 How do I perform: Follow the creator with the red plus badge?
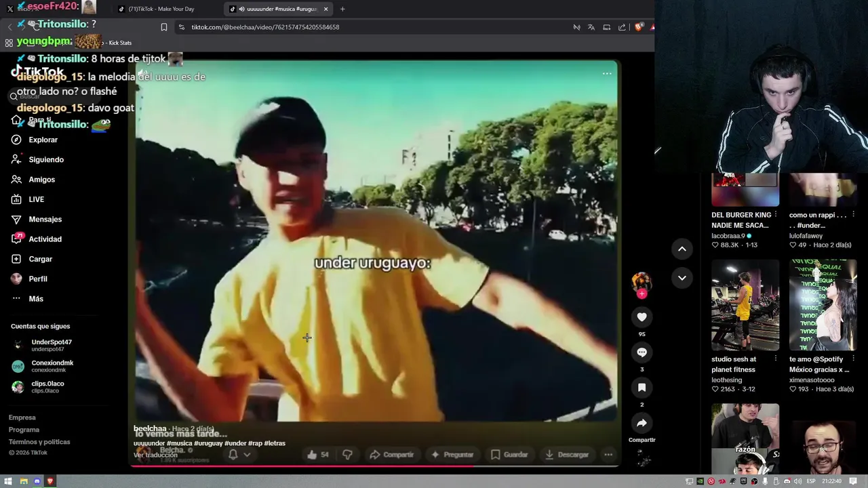point(642,294)
